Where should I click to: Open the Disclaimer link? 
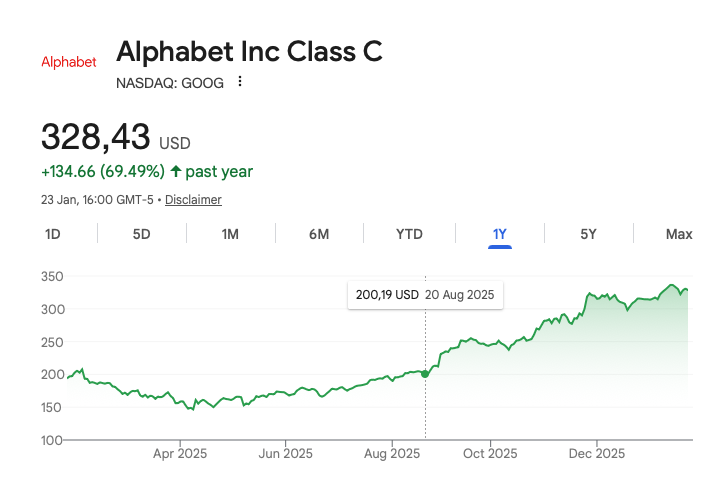pos(193,200)
